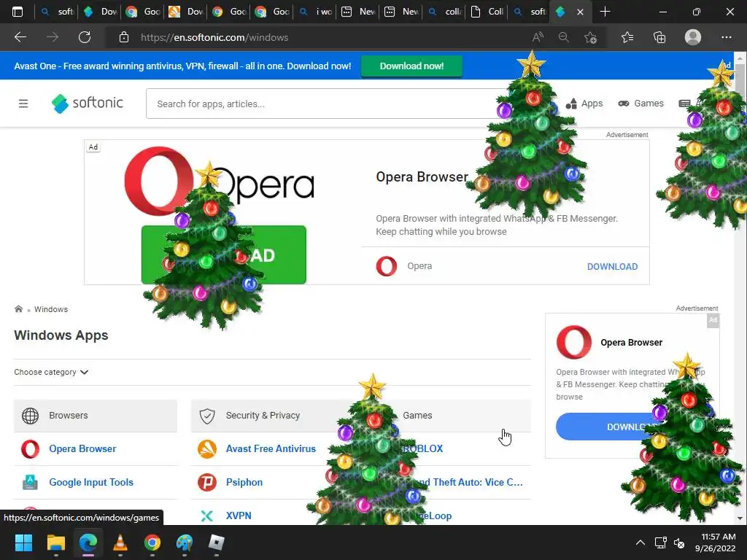The image size is (747, 560).
Task: Click DOWNLOAD link in Opera banner
Action: [612, 267]
